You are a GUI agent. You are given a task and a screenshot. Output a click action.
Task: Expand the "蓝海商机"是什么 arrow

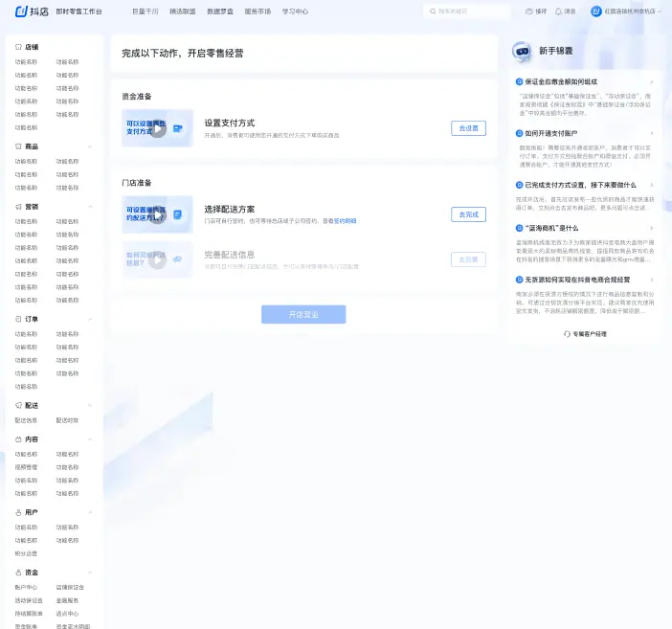[x=652, y=228]
